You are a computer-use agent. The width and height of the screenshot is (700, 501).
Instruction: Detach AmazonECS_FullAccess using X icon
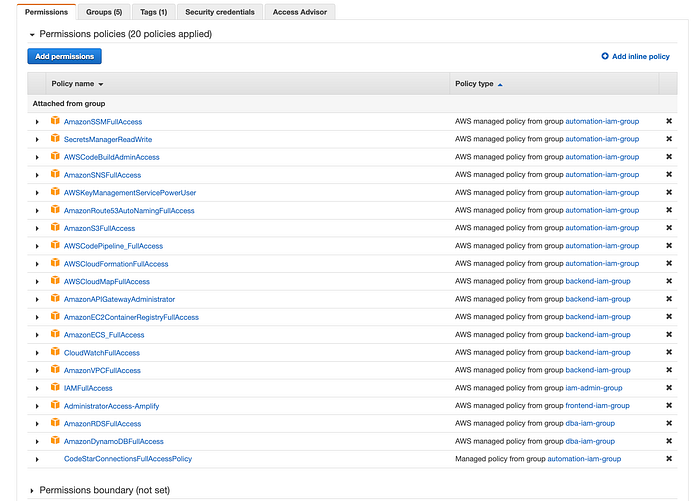pos(669,334)
